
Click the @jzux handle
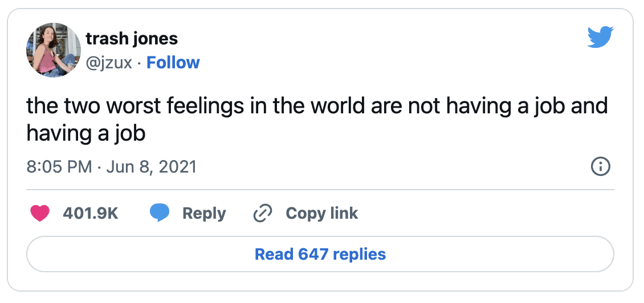(x=109, y=63)
